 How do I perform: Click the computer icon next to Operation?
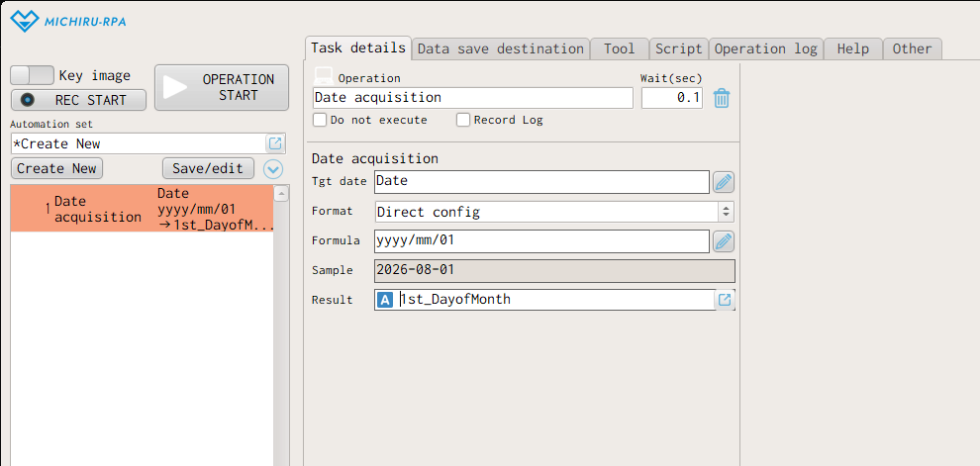323,75
